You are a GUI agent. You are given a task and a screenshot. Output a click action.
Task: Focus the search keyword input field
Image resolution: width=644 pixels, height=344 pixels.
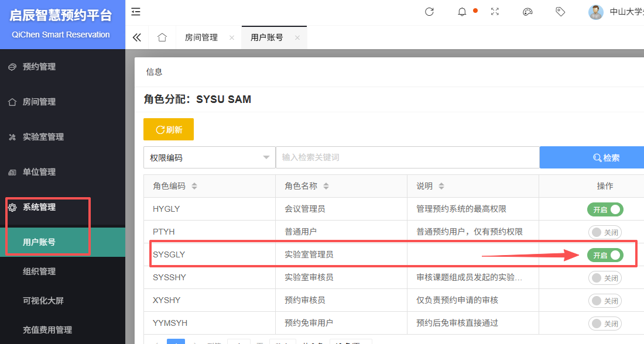point(407,157)
